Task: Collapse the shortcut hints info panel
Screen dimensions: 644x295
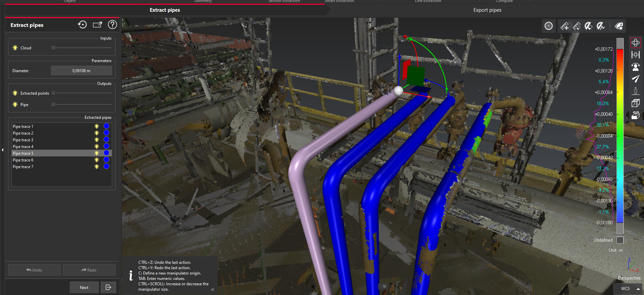Action: pyautogui.click(x=213, y=289)
